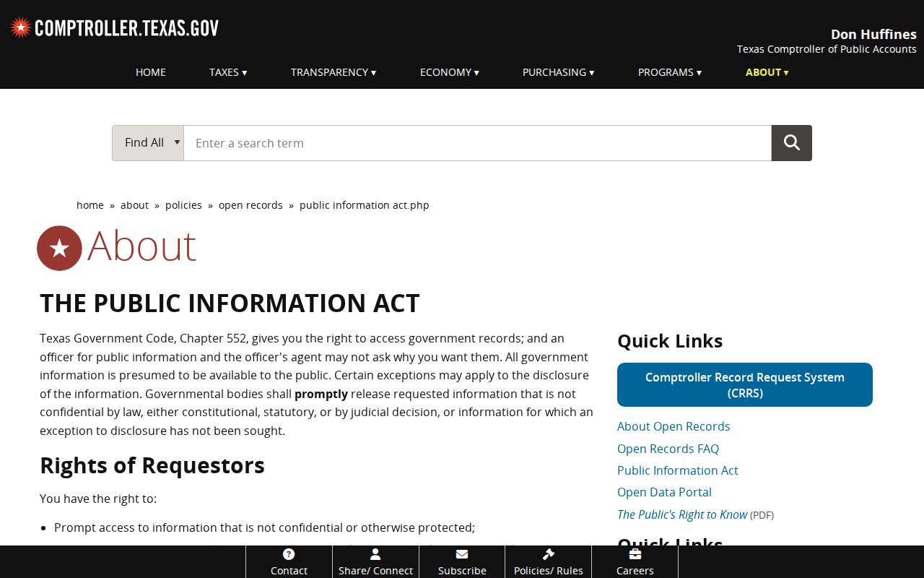Click the magnifying glass search button
This screenshot has width=924, height=578.
(792, 143)
